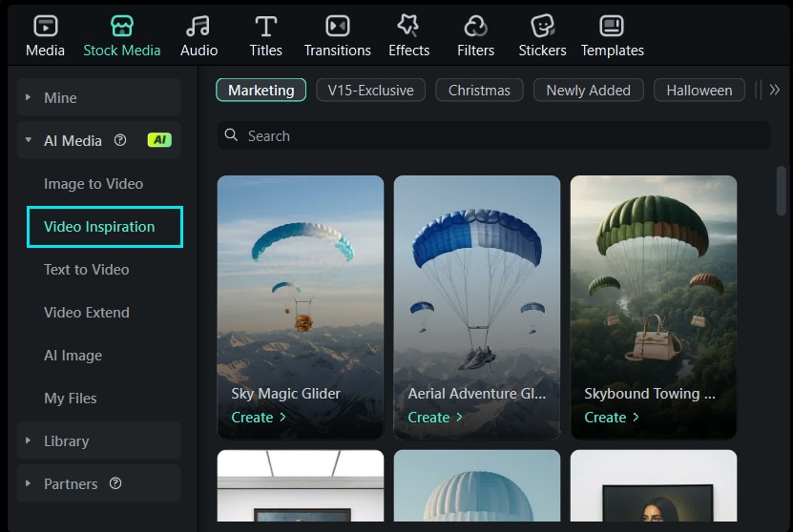The image size is (793, 532).
Task: Open the Audio music note icon
Action: (x=198, y=26)
